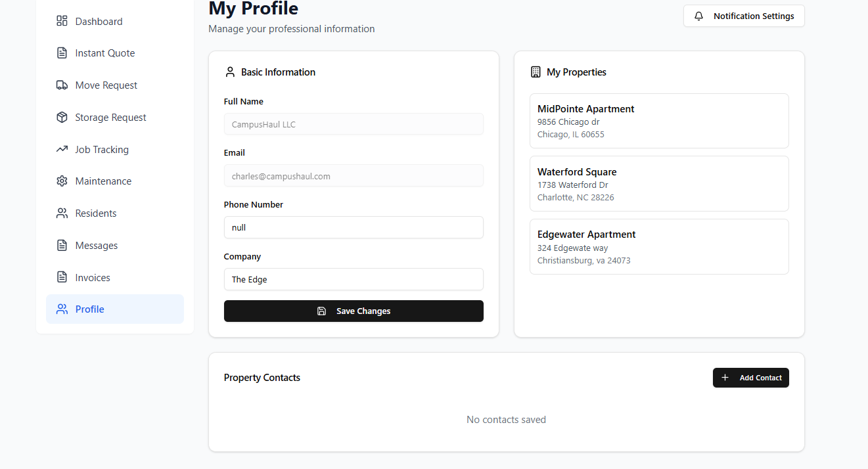Click the person icon beside Basic Information

pos(230,72)
